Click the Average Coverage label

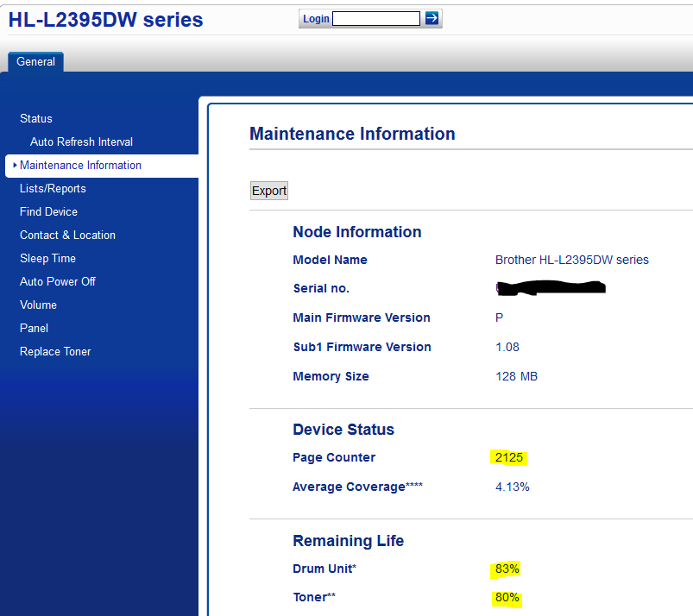(357, 487)
